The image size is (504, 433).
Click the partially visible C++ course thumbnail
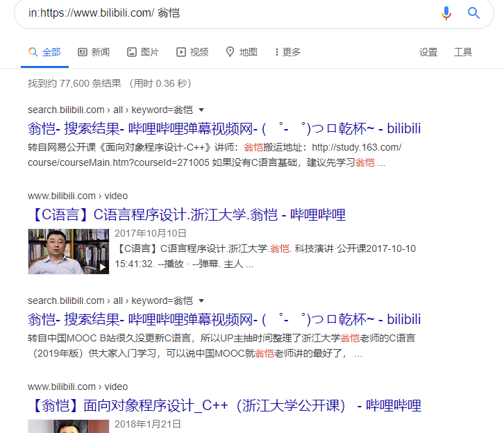[x=69, y=426]
